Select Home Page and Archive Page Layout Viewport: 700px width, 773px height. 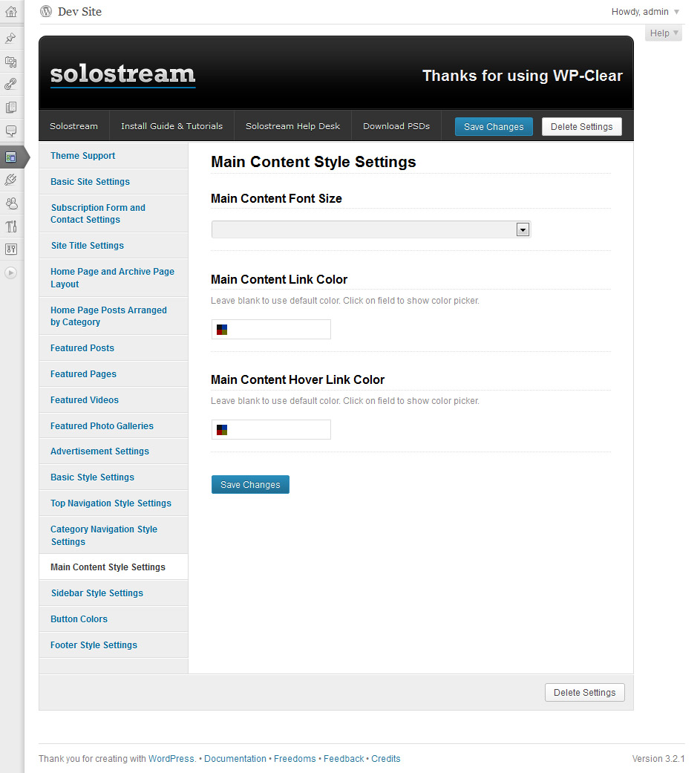(x=114, y=278)
